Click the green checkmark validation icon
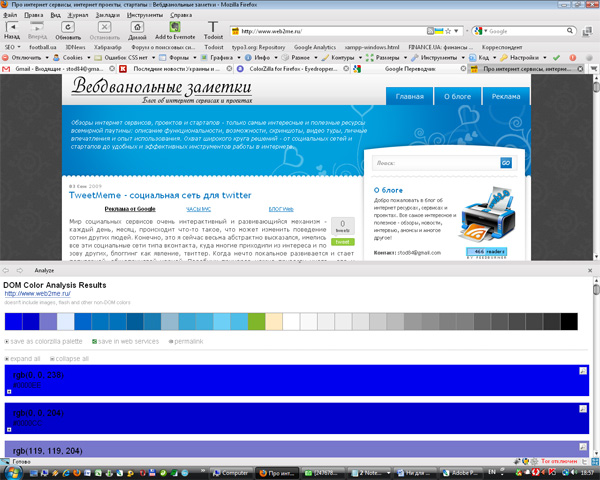Viewport: 600px width, 480px height. tap(556, 58)
